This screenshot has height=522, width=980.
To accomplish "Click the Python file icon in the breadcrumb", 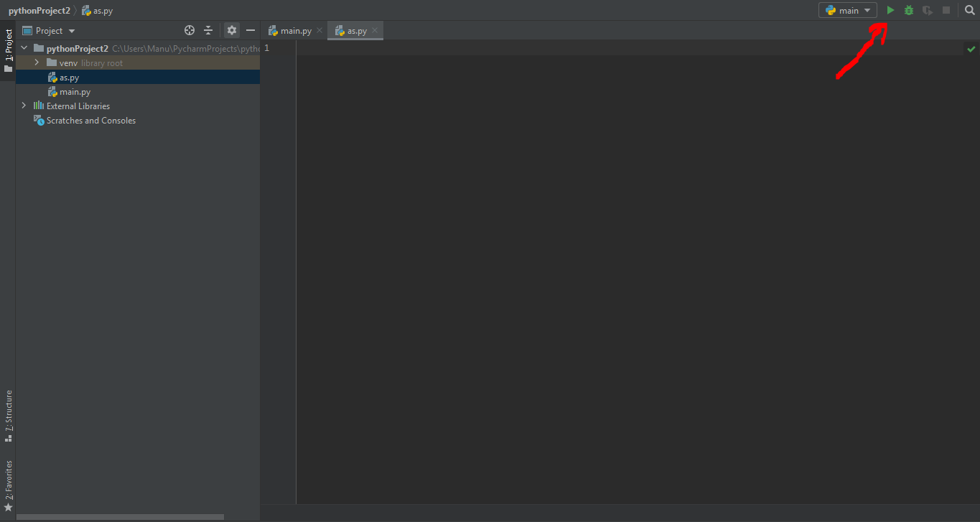I will pyautogui.click(x=86, y=11).
